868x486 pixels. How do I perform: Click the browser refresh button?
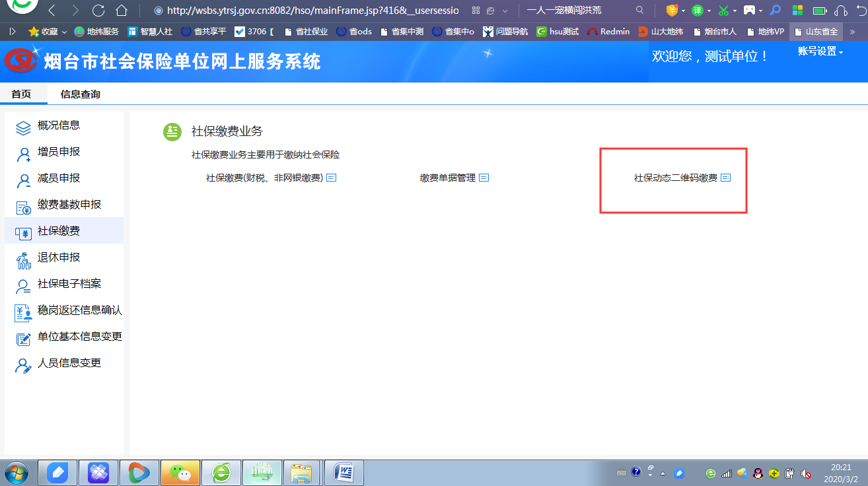pyautogui.click(x=98, y=11)
